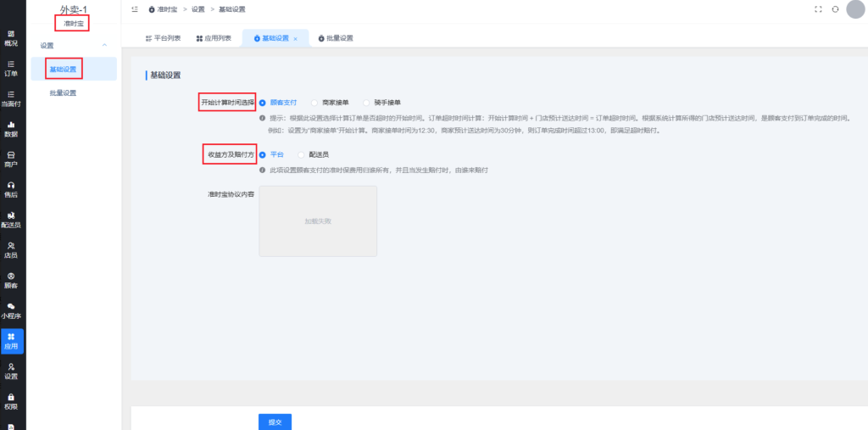
Task: Open 概况 overview in the sidebar
Action: (x=11, y=37)
